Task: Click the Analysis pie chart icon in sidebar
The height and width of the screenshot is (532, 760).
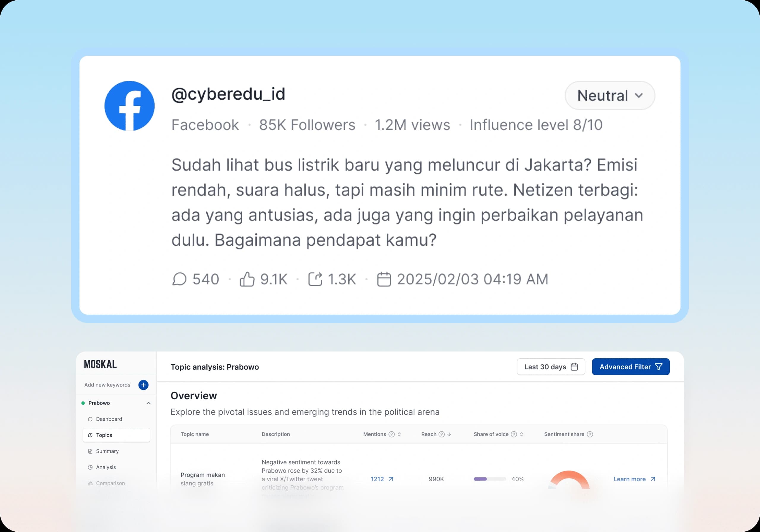Action: [90, 467]
